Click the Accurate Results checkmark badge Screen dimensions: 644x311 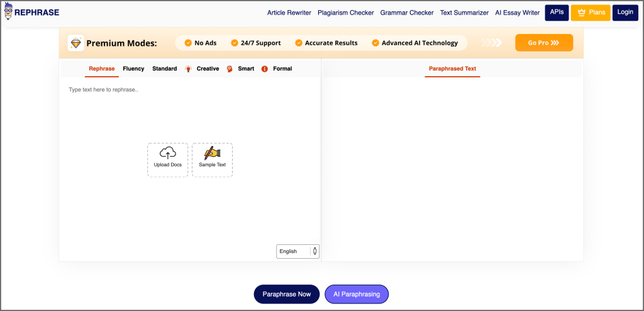coord(299,43)
